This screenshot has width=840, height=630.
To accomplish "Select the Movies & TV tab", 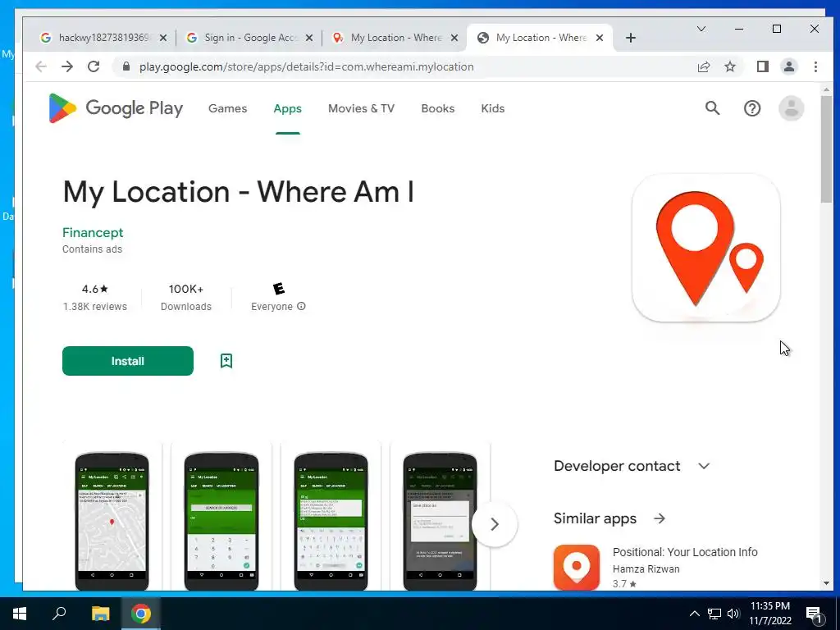I will (x=361, y=108).
